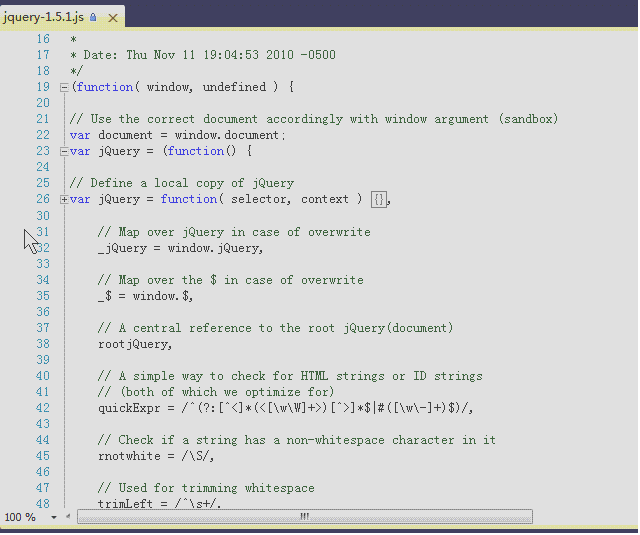Click line number 30 in the gutter
Screen dimensions: 640x535
[43, 216]
